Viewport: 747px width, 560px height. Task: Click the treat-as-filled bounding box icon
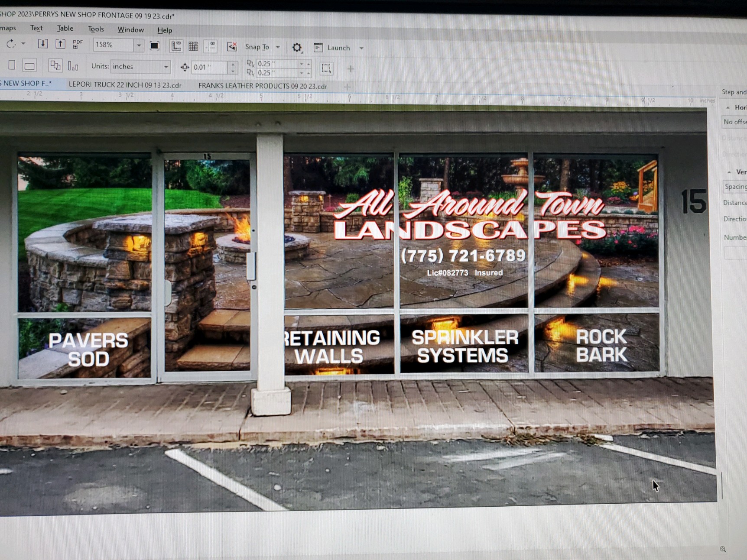point(326,68)
